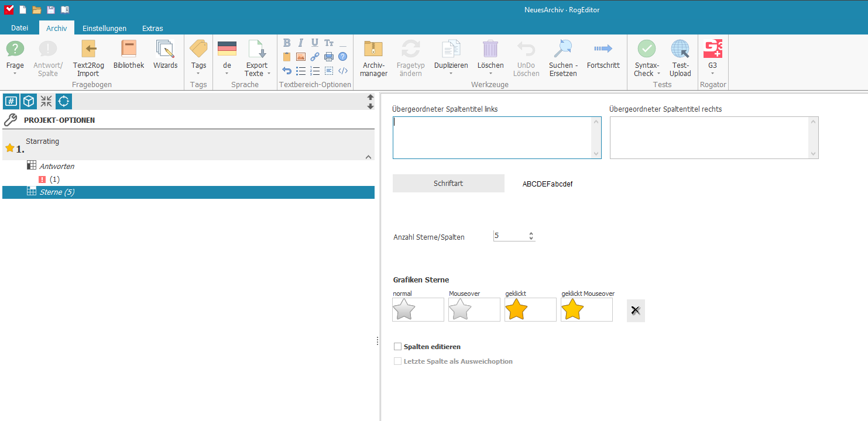Select the geklickt star graphic

point(530,309)
